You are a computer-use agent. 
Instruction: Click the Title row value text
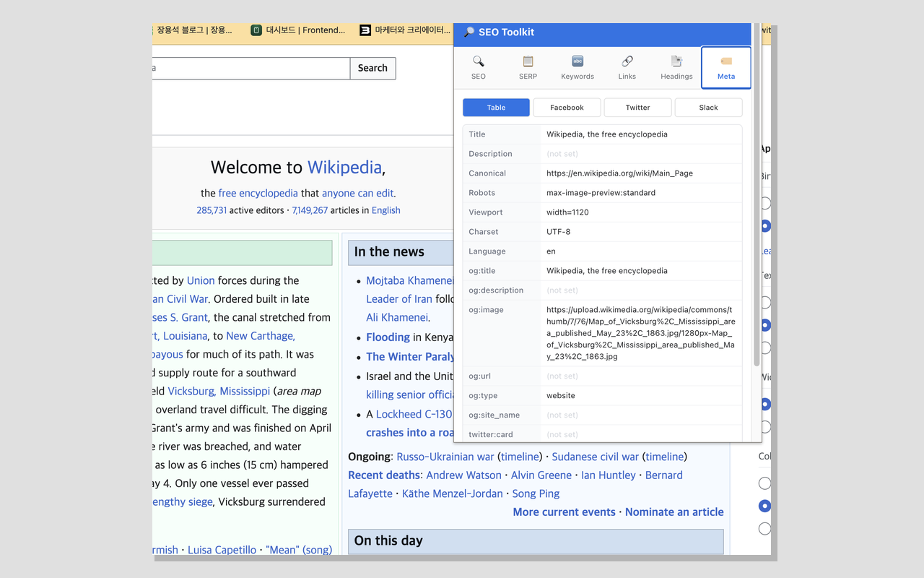coord(607,134)
